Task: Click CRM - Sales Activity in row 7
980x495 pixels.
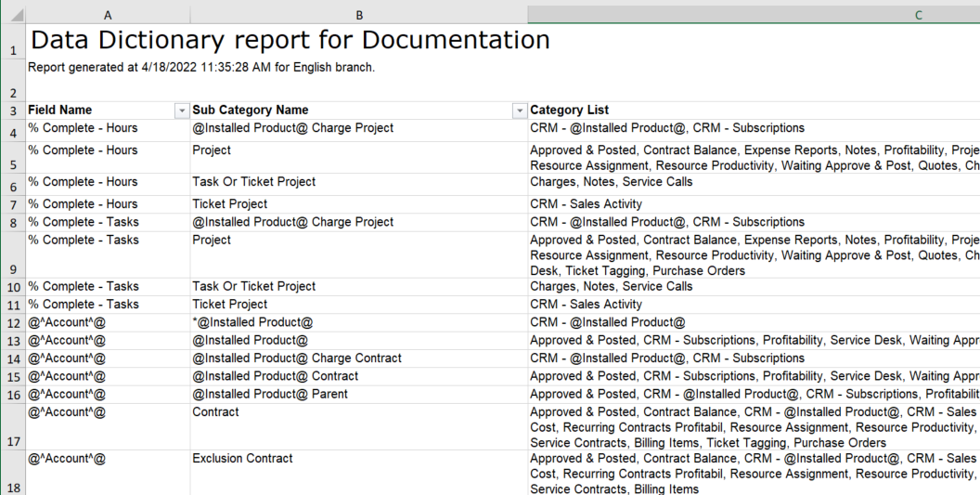Action: [x=586, y=204]
